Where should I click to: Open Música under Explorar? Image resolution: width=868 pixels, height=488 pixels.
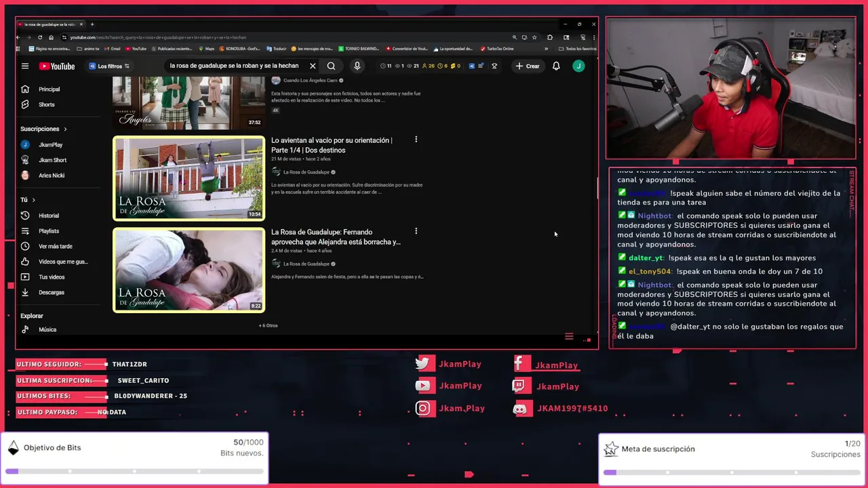[x=47, y=329]
